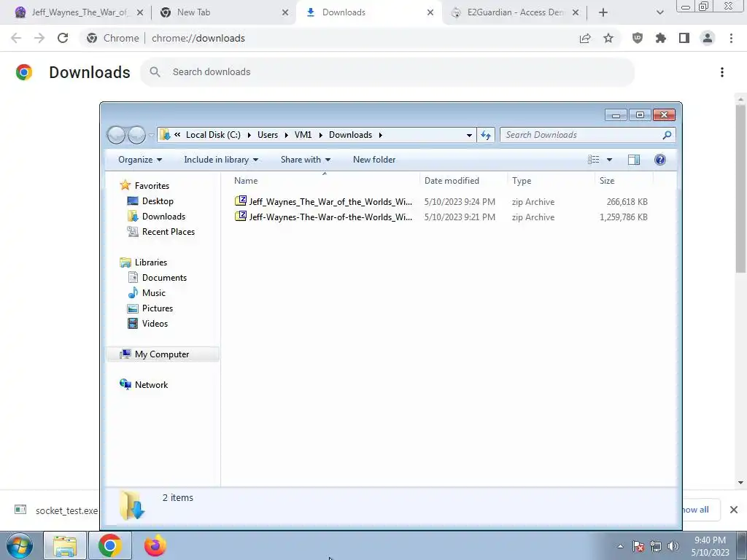Expand arrow after VM1 in breadcrumb
The width and height of the screenshot is (747, 560).
pyautogui.click(x=320, y=135)
